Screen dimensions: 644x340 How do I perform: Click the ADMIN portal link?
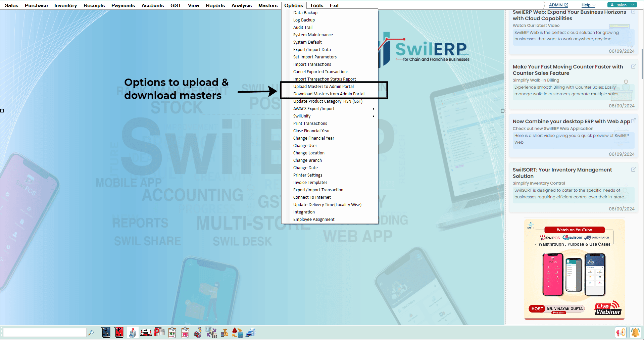click(558, 5)
